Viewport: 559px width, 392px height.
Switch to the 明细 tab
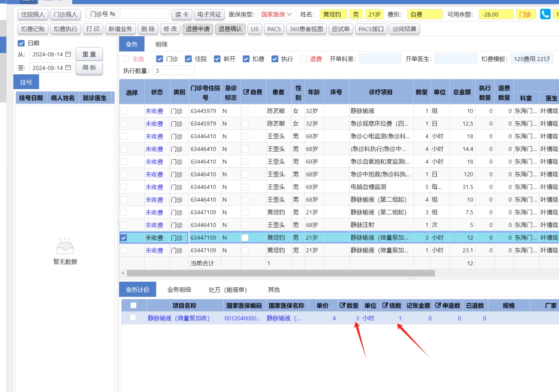(x=161, y=44)
